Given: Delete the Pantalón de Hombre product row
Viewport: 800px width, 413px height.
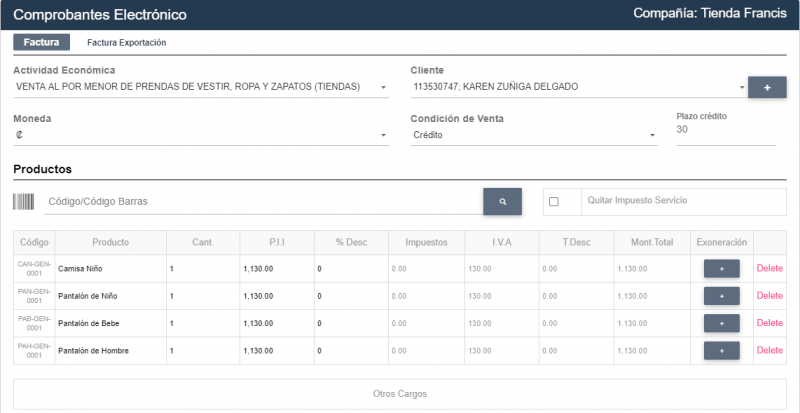Looking at the screenshot, I should (769, 350).
